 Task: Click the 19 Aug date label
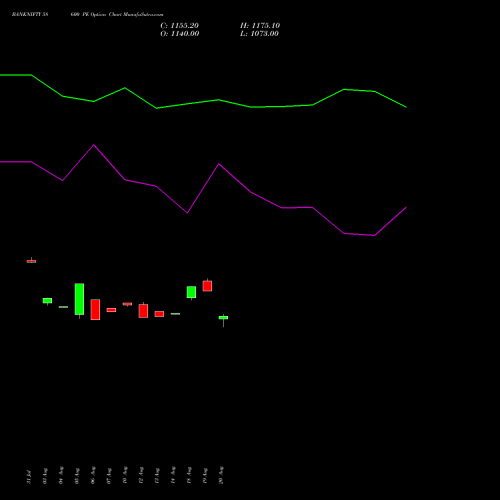click(x=205, y=476)
